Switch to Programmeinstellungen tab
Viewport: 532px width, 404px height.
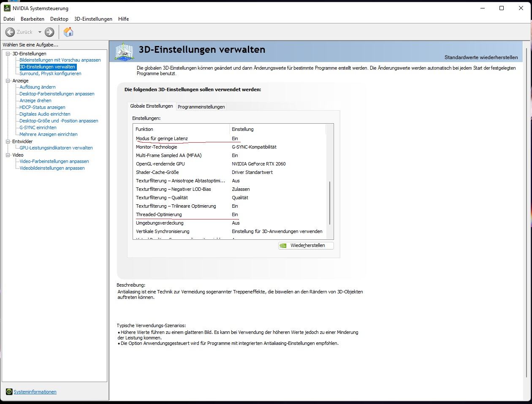pos(201,107)
